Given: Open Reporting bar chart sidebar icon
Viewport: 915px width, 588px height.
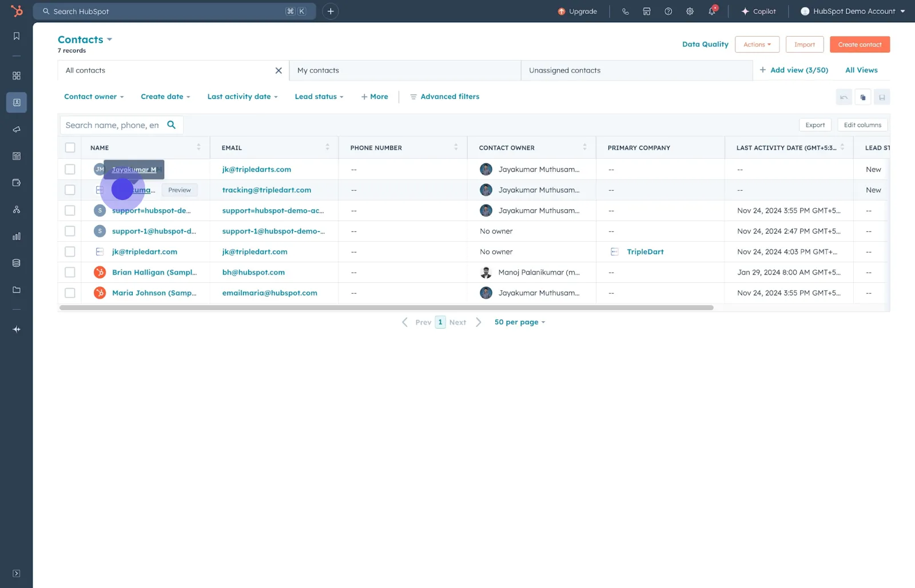Looking at the screenshot, I should tap(17, 236).
